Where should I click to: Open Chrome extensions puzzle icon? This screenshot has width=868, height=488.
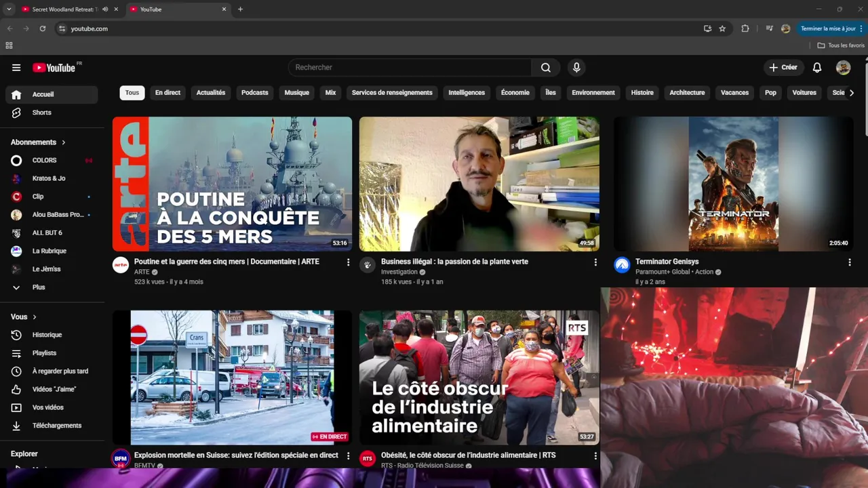745,28
